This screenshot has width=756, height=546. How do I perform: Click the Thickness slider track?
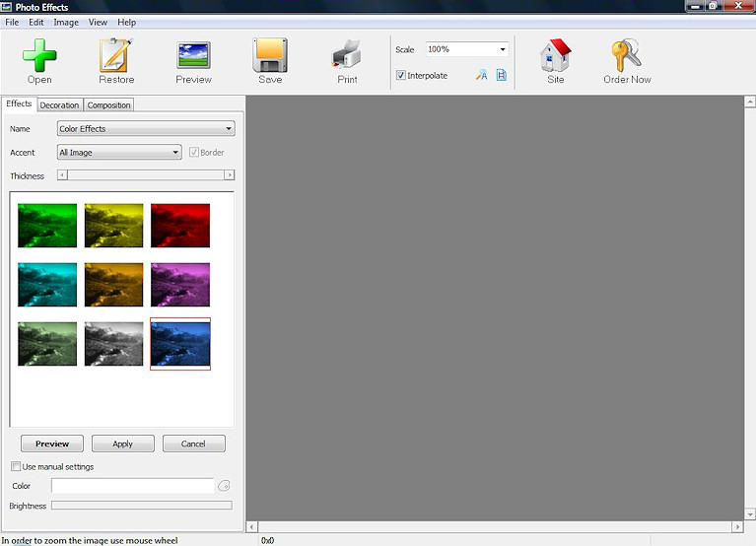(x=146, y=175)
